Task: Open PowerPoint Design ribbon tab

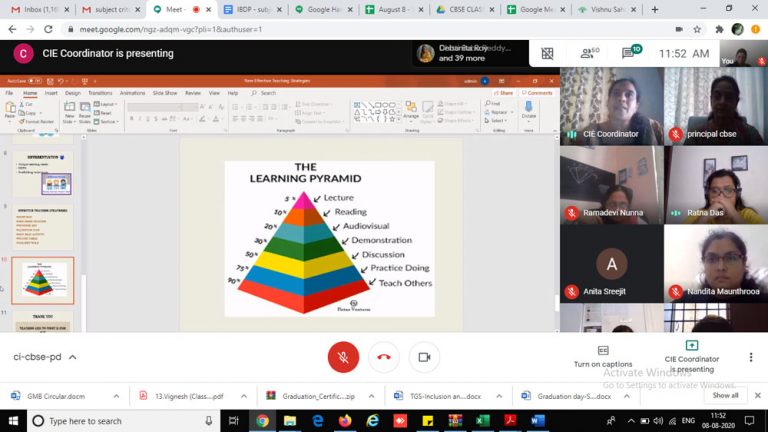Action: (x=72, y=93)
